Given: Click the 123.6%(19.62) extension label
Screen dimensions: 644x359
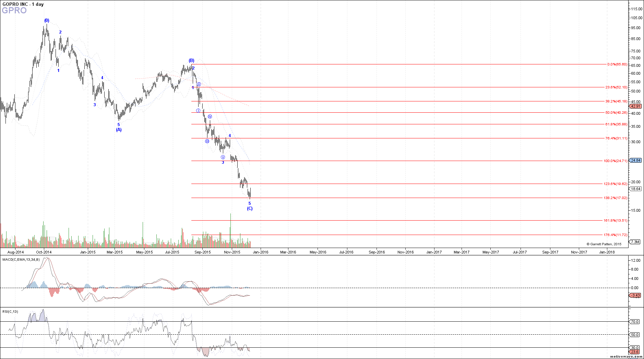Looking at the screenshot, I should tap(616, 184).
